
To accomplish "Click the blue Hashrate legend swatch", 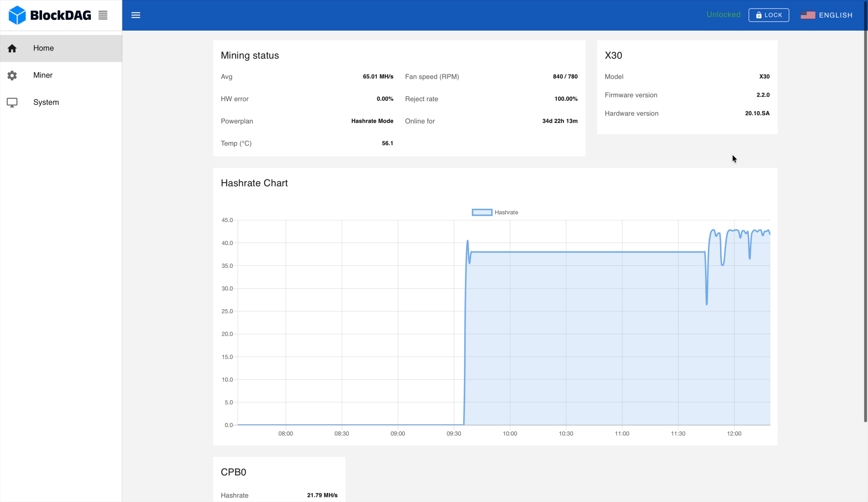I will coord(482,212).
